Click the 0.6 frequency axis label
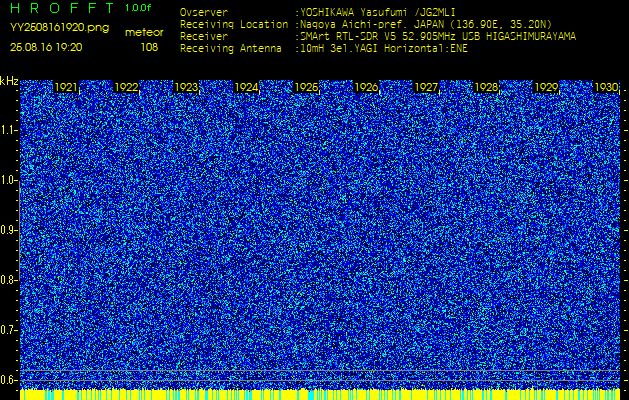Image resolution: width=629 pixels, height=400 pixels. (x=9, y=380)
